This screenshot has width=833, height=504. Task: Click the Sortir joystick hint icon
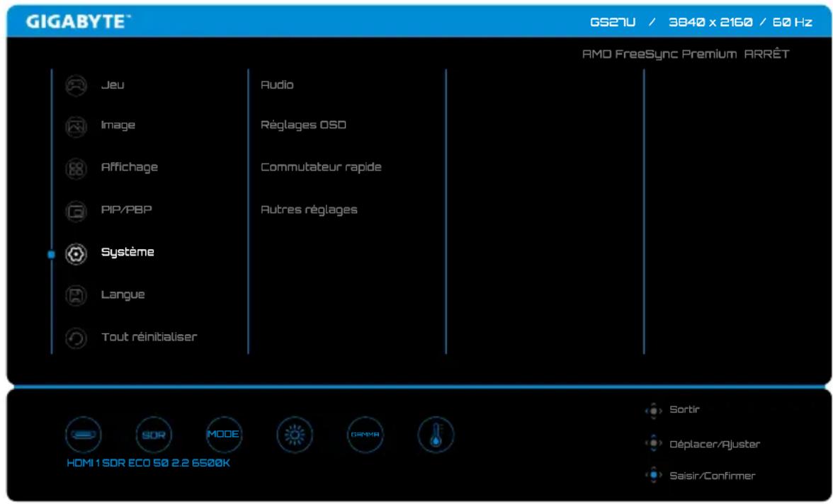[x=653, y=411]
